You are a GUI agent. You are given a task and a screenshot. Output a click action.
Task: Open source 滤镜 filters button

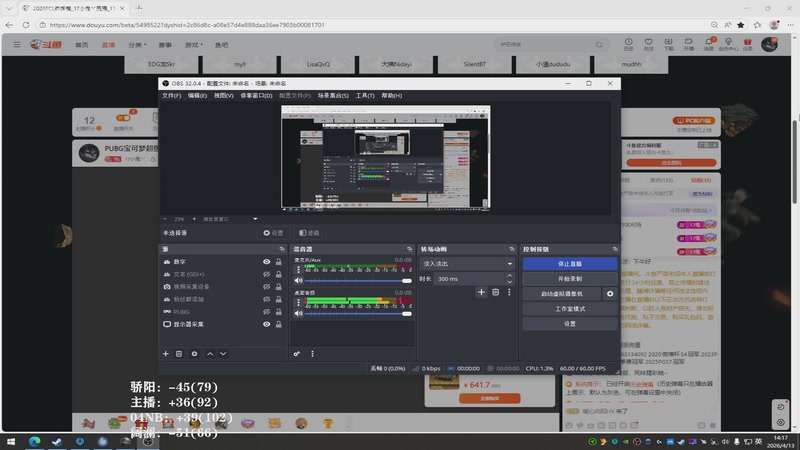click(x=309, y=233)
